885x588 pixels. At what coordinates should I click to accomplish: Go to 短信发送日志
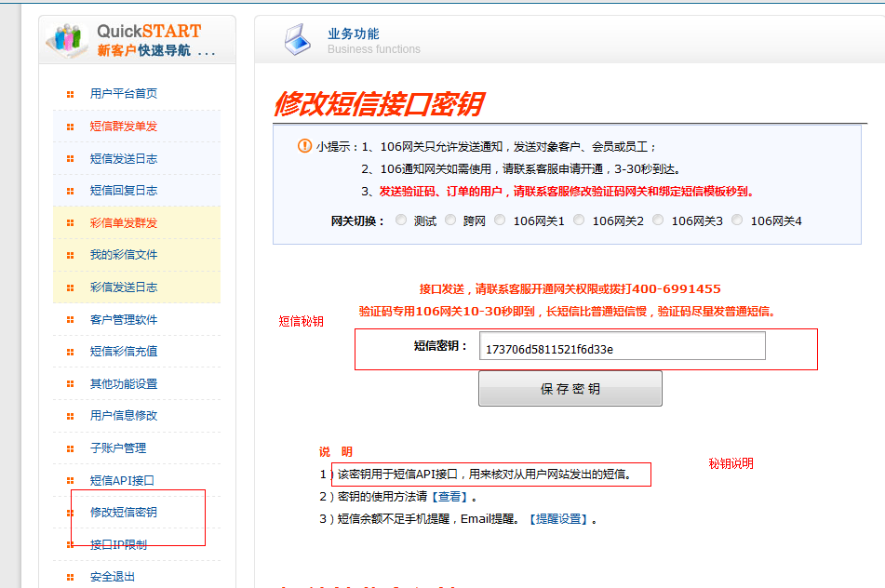pos(124,158)
